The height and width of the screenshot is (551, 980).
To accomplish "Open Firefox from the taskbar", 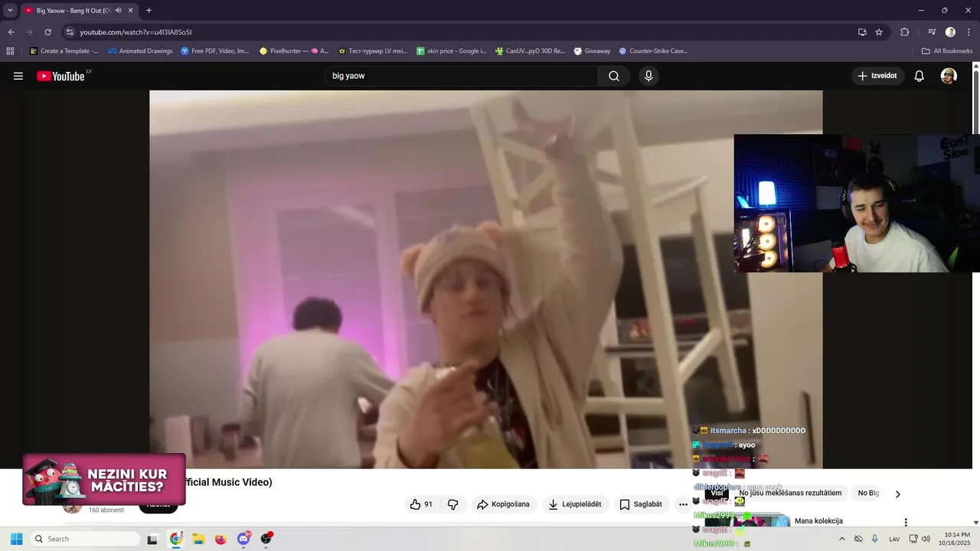I will [220, 539].
